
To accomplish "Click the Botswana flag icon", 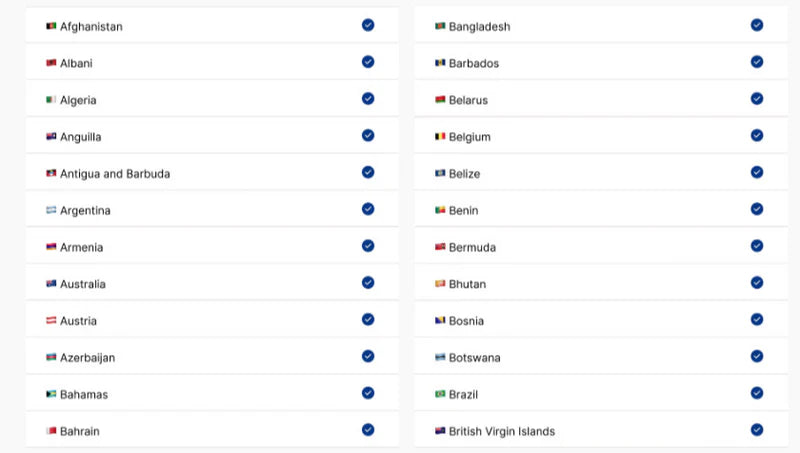I will pos(440,357).
